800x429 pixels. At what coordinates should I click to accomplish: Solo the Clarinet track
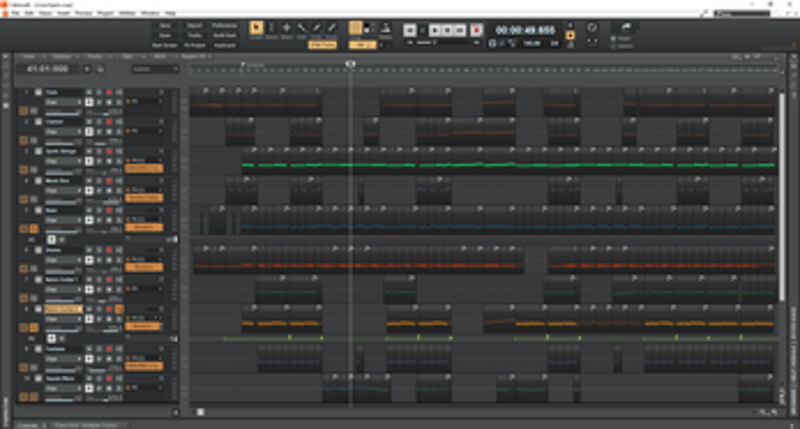(x=99, y=122)
